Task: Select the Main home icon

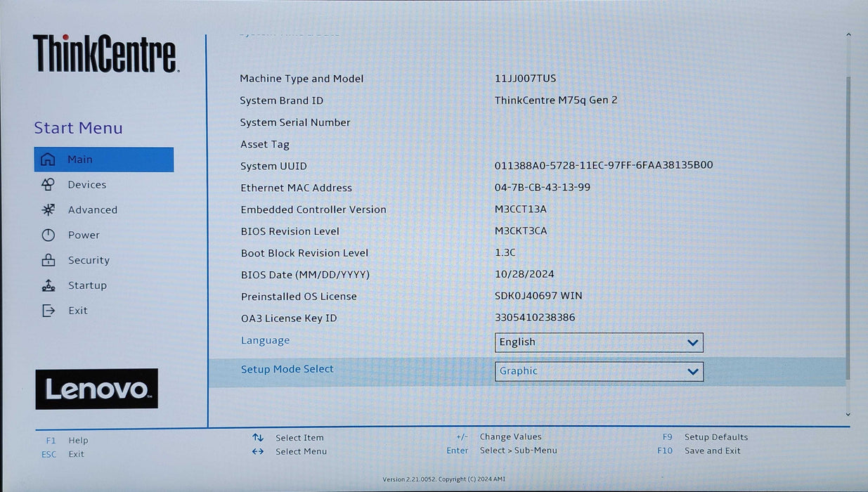Action: click(48, 160)
